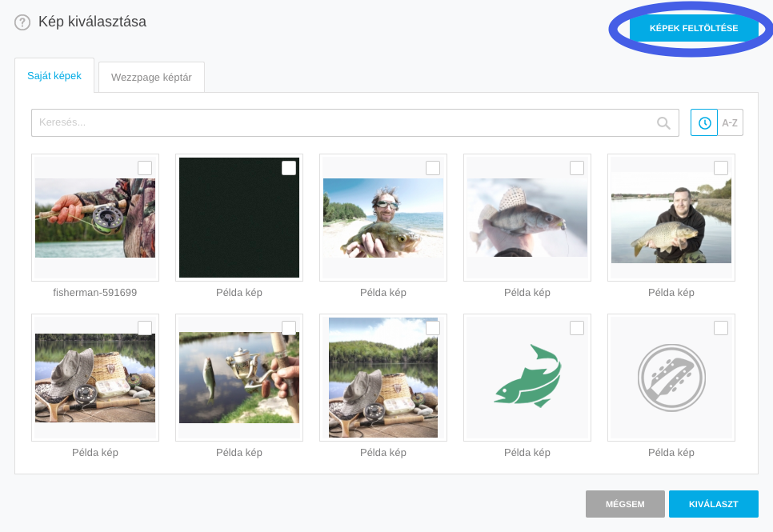This screenshot has height=532, width=773.
Task: Upload images with the KÉPEK FELTÖLTÉSE button
Action: click(694, 28)
